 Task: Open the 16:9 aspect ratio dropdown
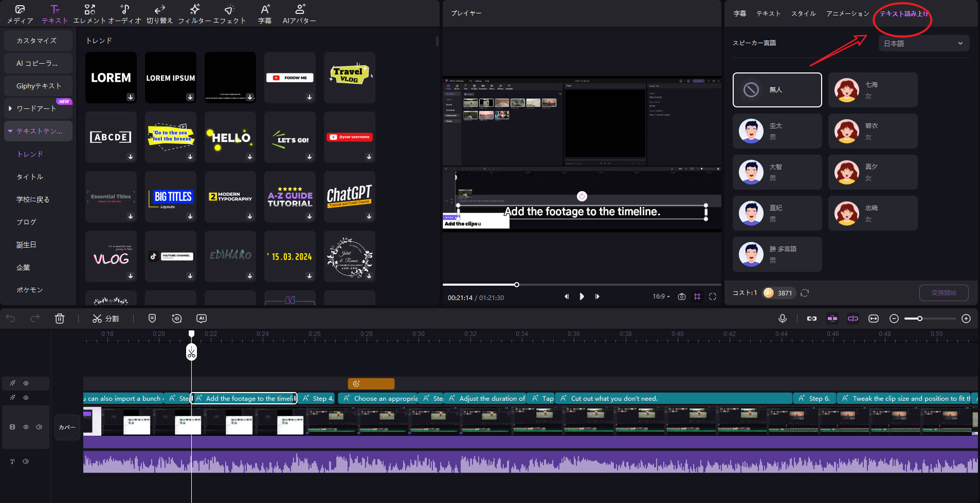coord(661,296)
